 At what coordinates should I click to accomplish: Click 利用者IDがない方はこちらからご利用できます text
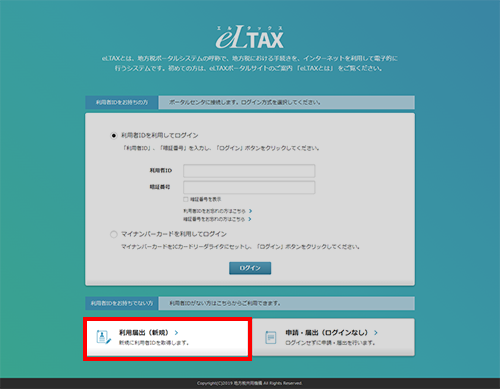[225, 303]
